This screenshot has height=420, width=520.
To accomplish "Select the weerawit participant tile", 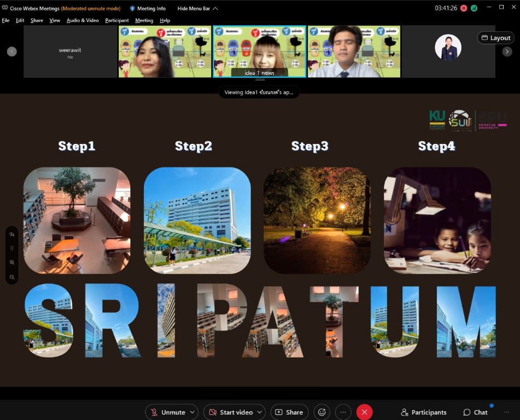I will (x=70, y=51).
